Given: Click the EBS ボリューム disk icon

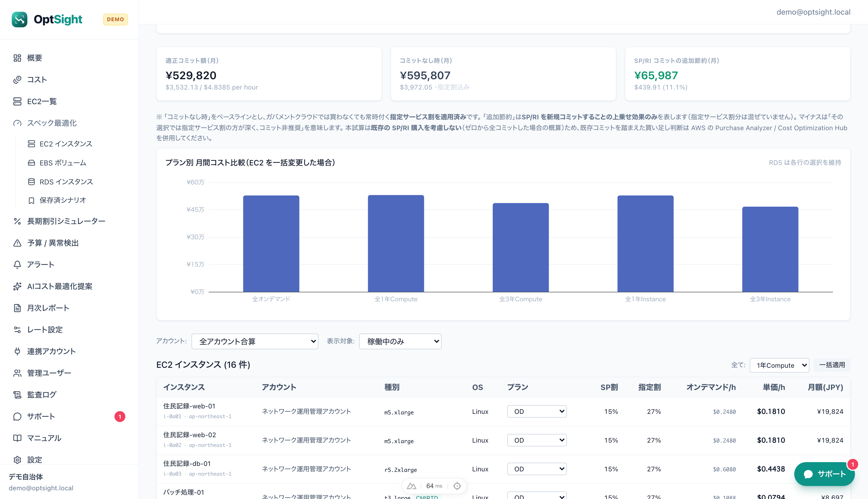Looking at the screenshot, I should [x=31, y=163].
